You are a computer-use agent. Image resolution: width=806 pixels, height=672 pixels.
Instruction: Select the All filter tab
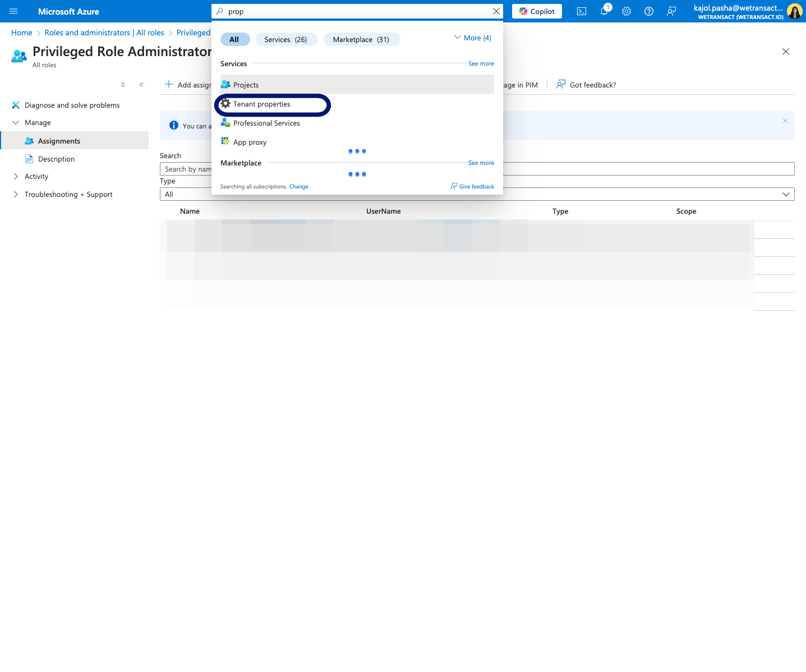coord(234,39)
